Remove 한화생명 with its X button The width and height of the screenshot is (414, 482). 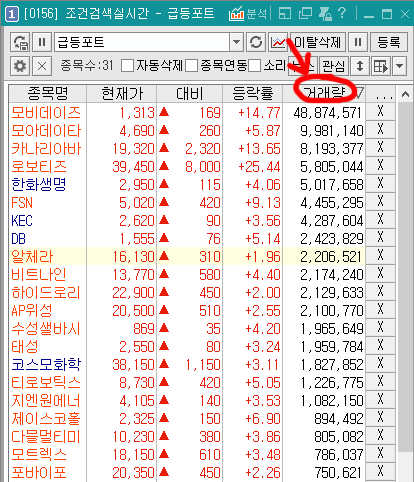380,183
